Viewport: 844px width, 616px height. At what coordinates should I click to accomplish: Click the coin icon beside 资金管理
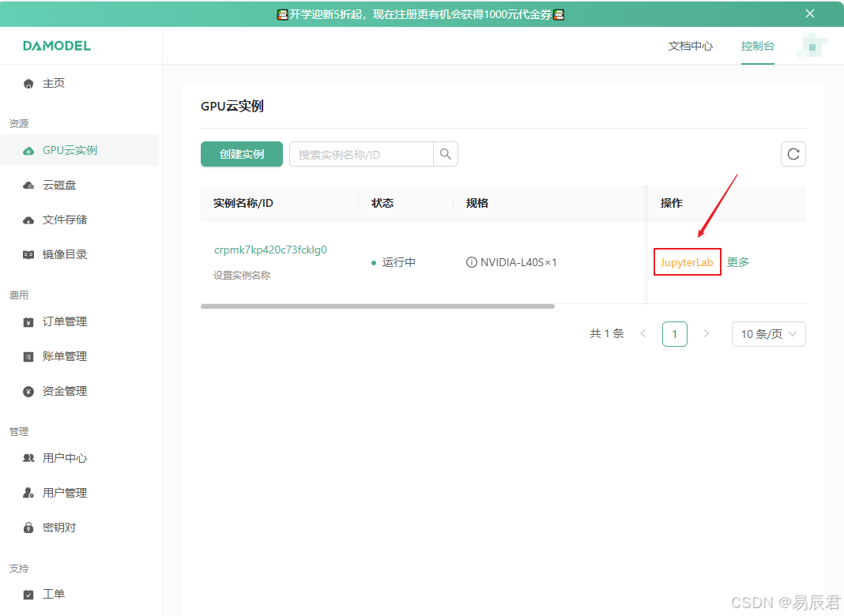tap(28, 391)
